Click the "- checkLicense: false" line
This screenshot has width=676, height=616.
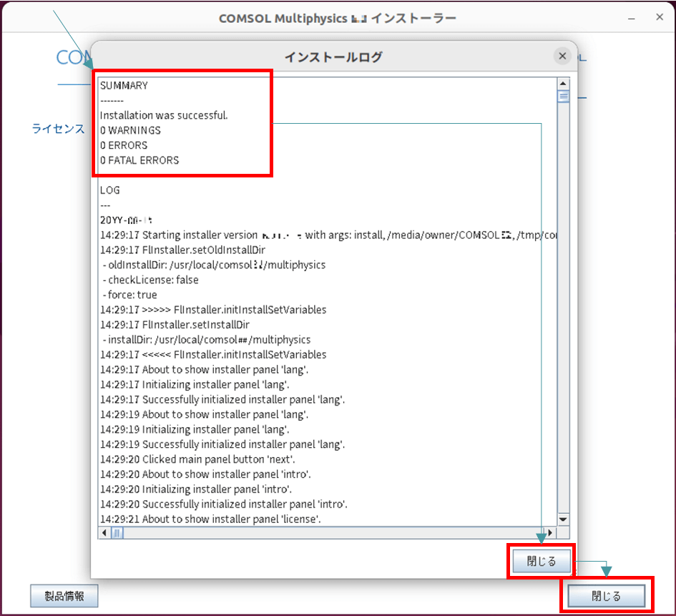151,280
